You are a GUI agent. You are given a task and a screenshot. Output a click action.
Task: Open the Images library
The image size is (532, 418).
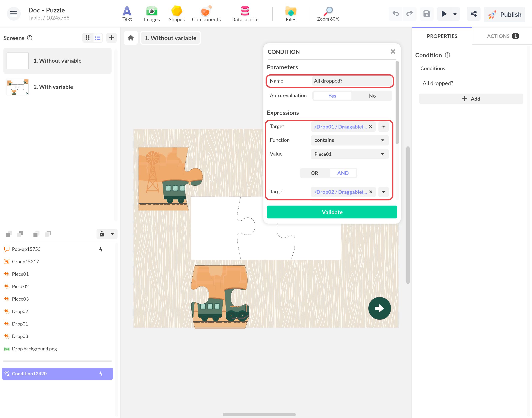152,14
